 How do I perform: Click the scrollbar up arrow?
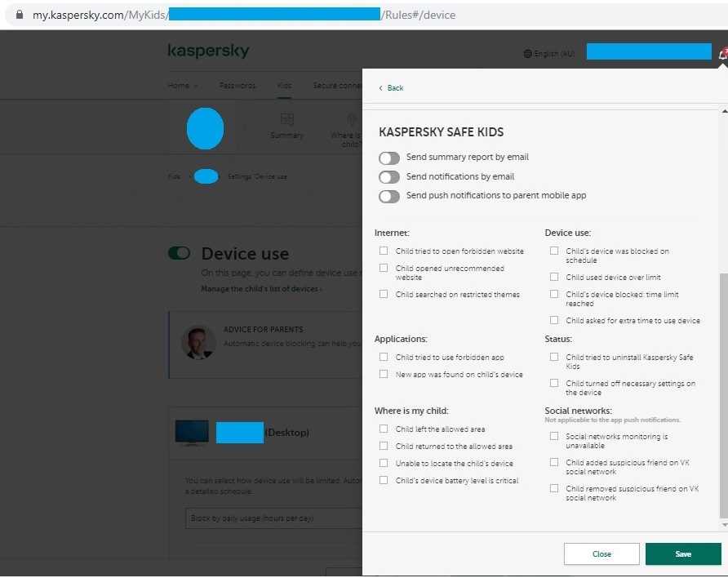point(724,111)
